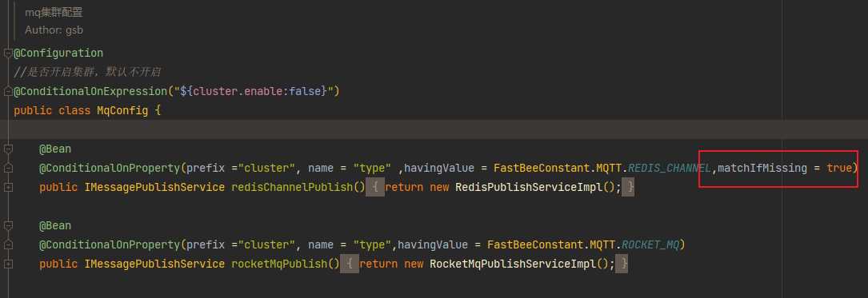Click the empty highlighted line inside MqConfig
The width and height of the screenshot is (868, 298).
(x=434, y=129)
